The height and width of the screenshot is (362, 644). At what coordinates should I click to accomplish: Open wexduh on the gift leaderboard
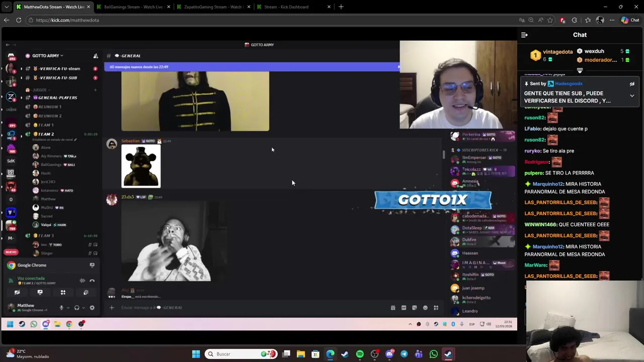[x=594, y=51]
